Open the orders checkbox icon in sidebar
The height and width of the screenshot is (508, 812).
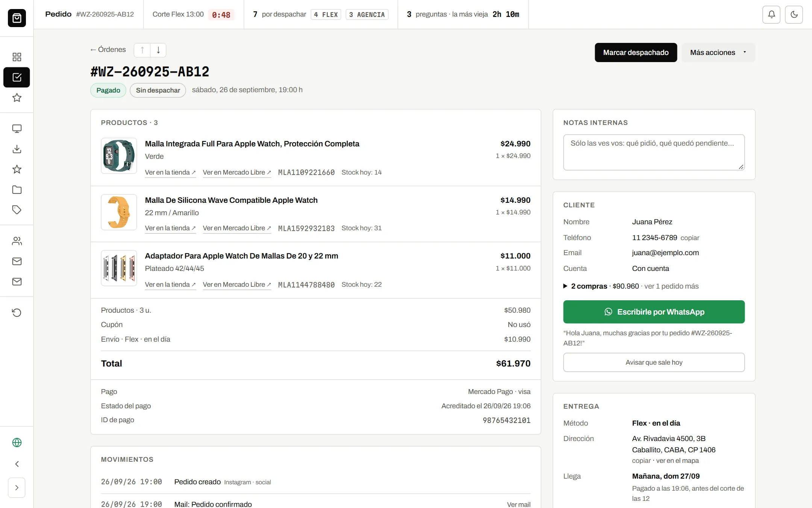click(x=17, y=77)
